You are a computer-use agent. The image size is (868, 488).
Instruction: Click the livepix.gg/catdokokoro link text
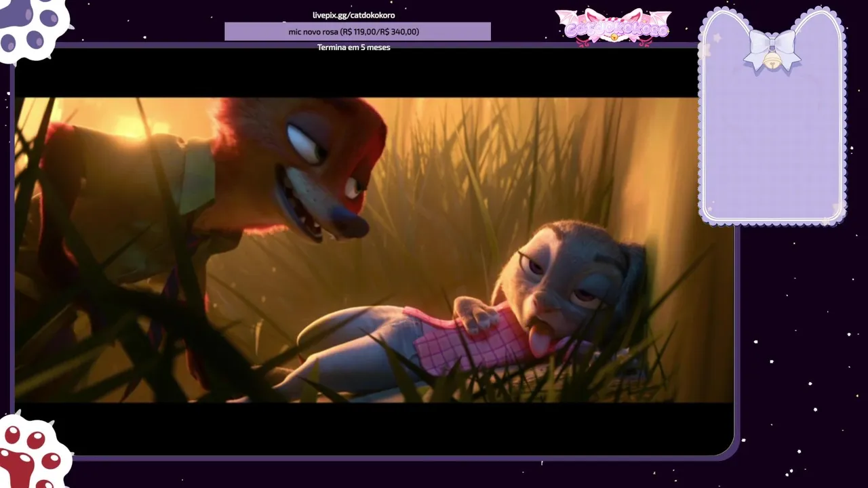354,15
